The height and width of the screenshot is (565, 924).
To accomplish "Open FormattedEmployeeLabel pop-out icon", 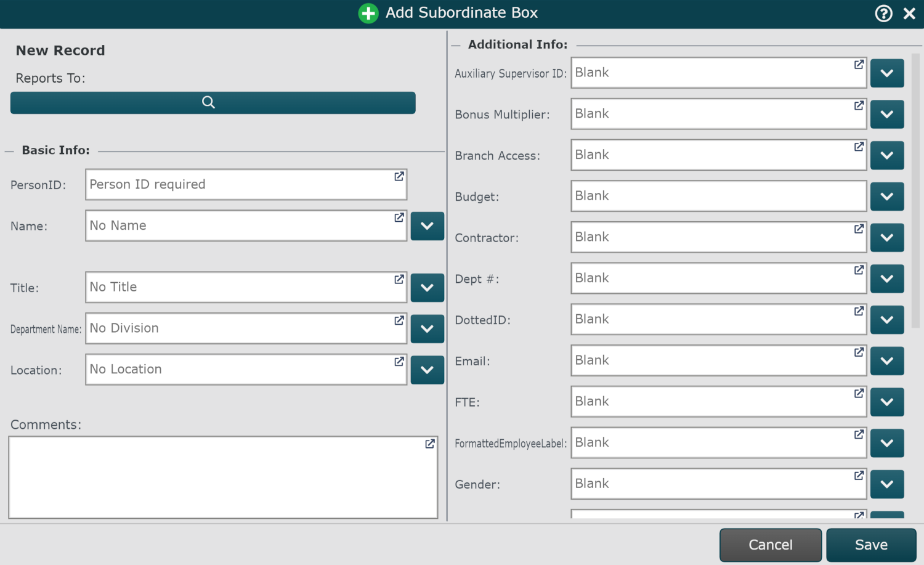I will point(859,434).
